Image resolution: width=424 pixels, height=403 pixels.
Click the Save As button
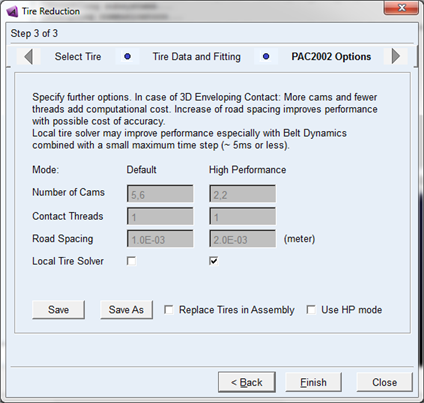[x=126, y=310]
